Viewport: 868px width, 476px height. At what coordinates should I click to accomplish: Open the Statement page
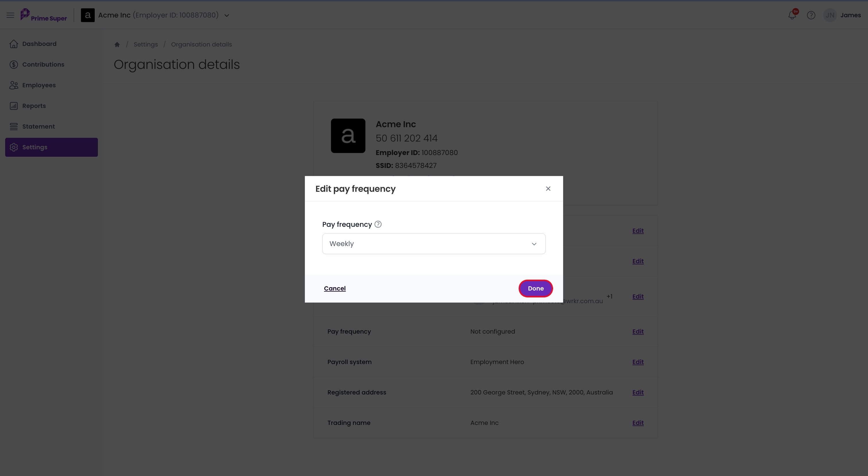51,126
